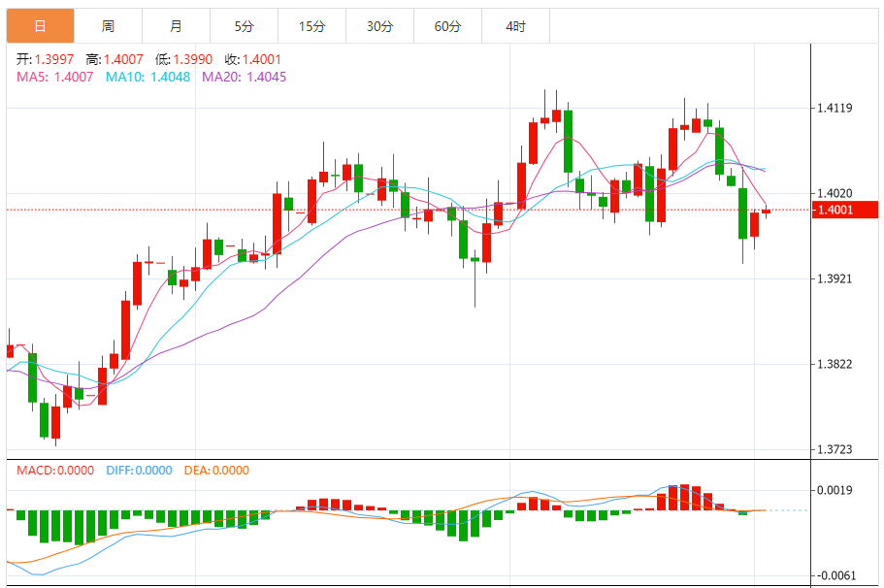Select the 30分 timeframe tab
The image size is (884, 588).
coord(379,26)
